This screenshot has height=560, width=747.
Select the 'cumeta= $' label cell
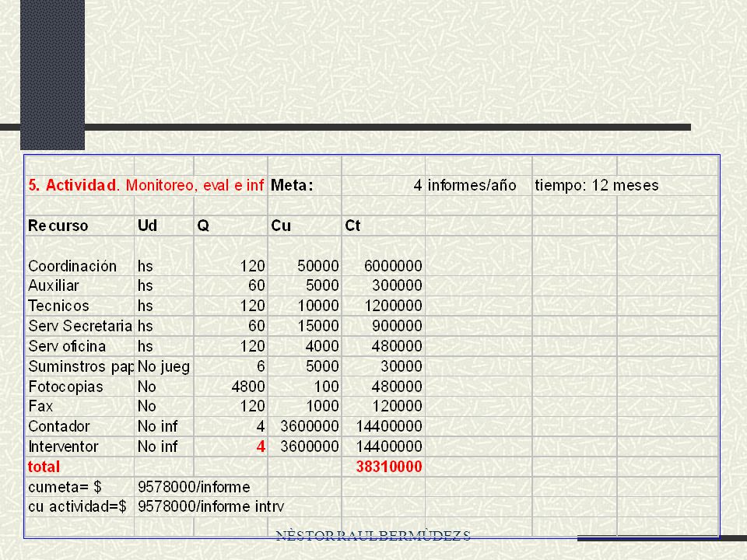click(65, 487)
